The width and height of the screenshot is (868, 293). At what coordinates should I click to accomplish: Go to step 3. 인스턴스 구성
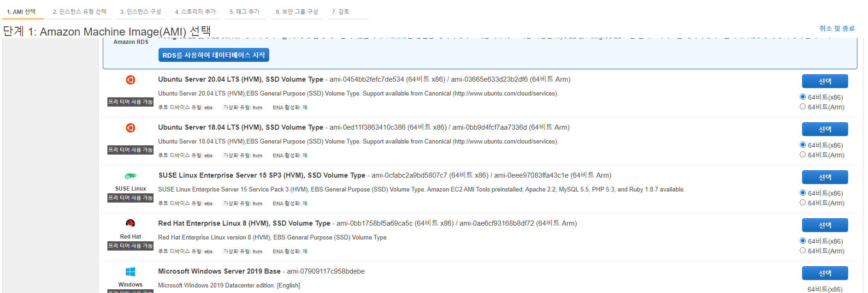(x=141, y=12)
